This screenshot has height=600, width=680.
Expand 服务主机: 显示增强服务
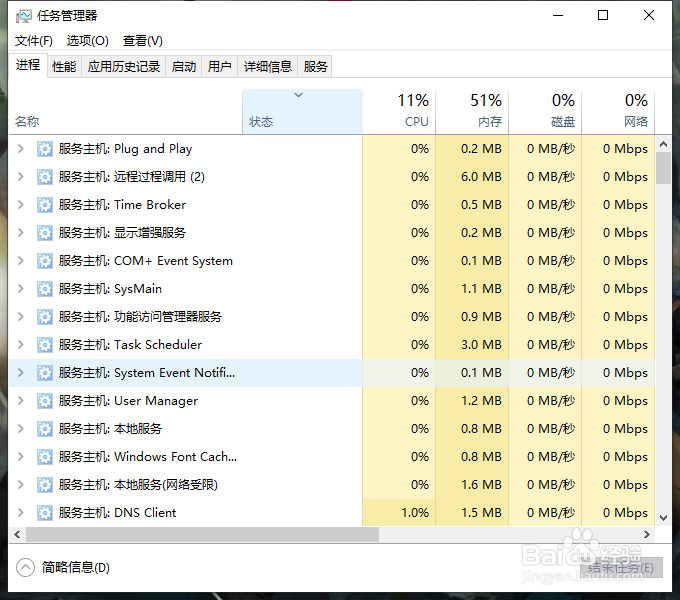(x=20, y=232)
